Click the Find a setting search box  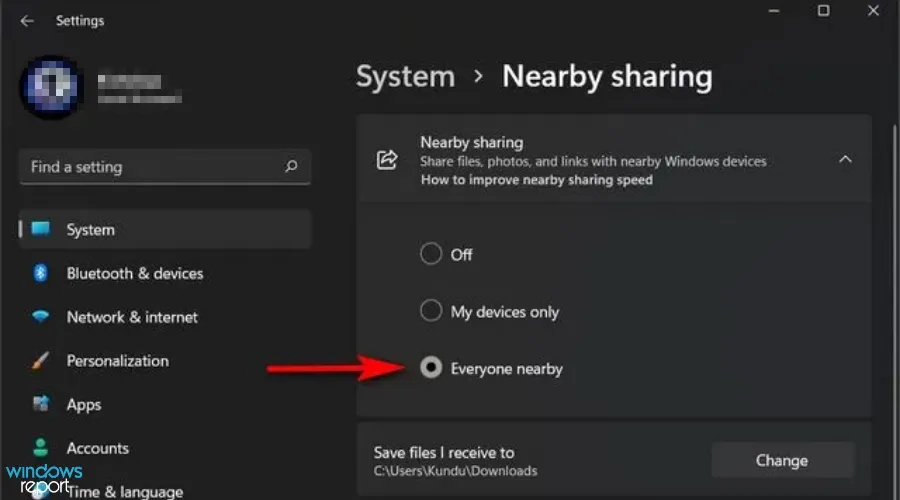pyautogui.click(x=150, y=167)
